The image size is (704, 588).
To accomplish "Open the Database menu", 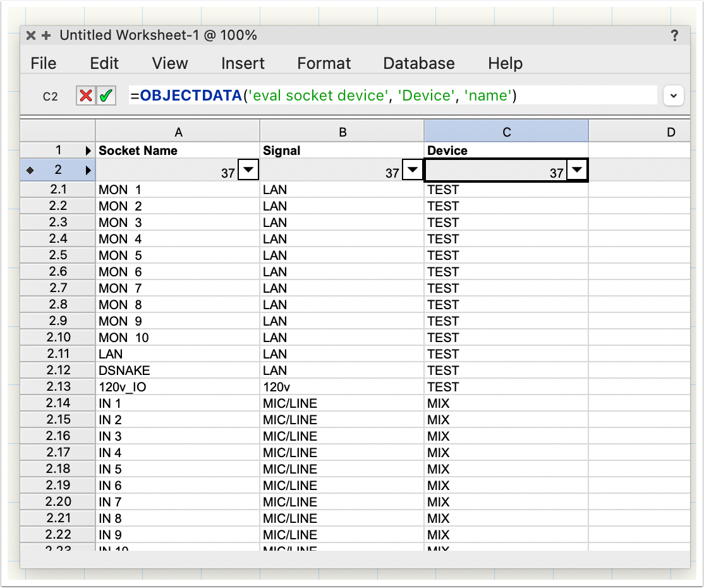I will (x=418, y=63).
